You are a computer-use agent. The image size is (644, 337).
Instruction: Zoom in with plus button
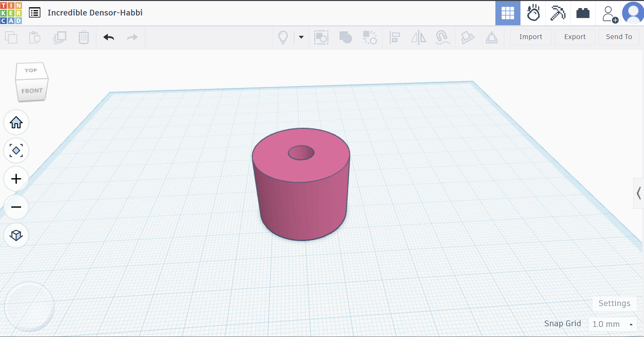coord(16,179)
